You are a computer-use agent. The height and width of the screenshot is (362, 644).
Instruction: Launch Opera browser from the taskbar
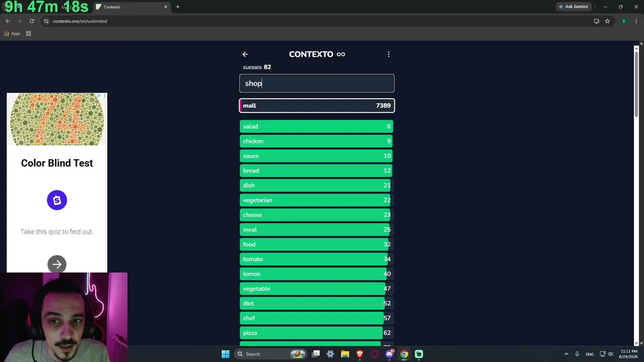[x=374, y=354]
